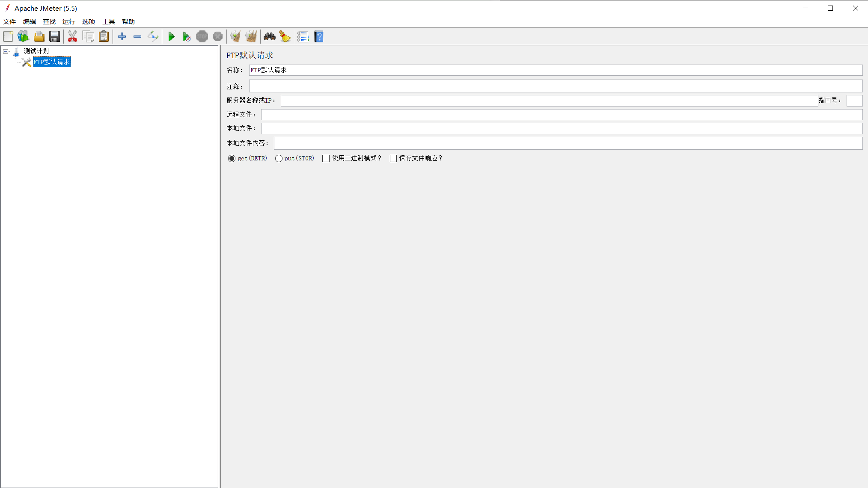Click the 注释 input field

click(x=556, y=86)
